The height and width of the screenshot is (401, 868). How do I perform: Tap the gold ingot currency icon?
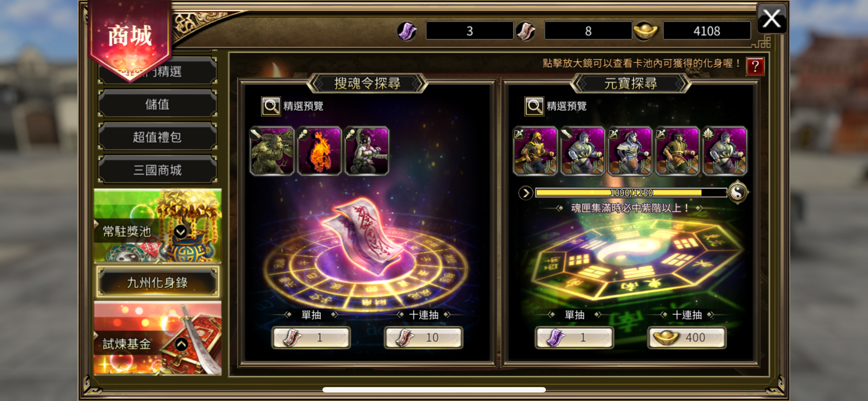click(645, 31)
